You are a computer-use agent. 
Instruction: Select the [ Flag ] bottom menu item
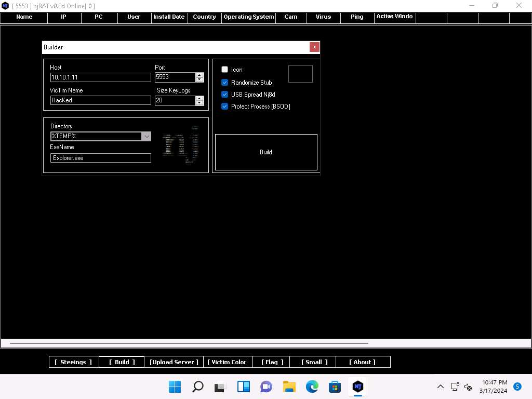click(272, 362)
